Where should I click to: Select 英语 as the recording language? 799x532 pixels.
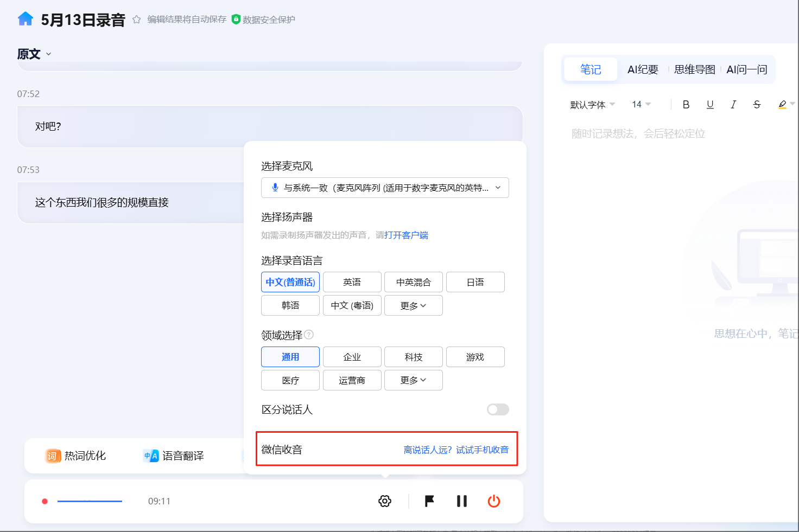click(352, 282)
